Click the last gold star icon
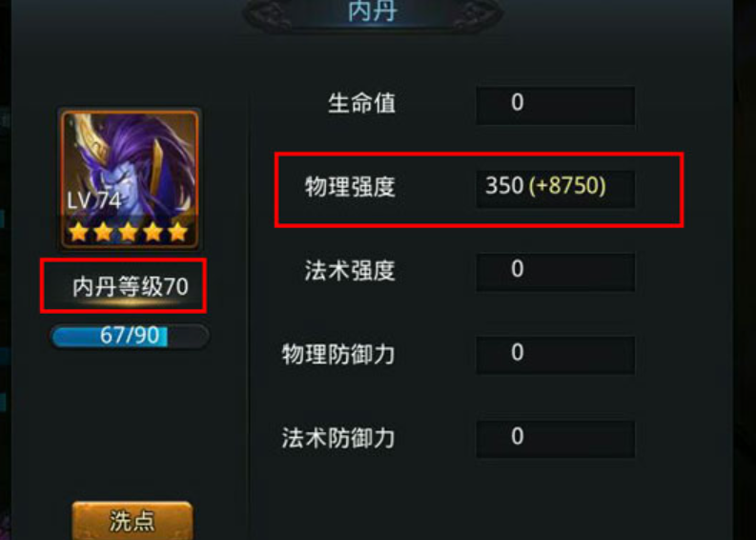 tap(178, 232)
